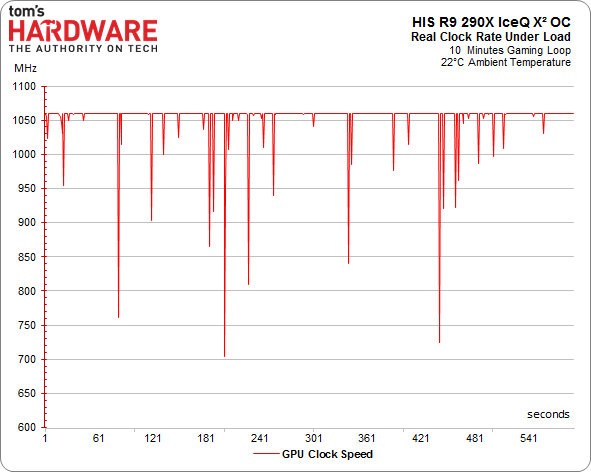Viewport: 591px width, 472px height.
Task: Click the 900 y-axis value
Action: click(27, 223)
